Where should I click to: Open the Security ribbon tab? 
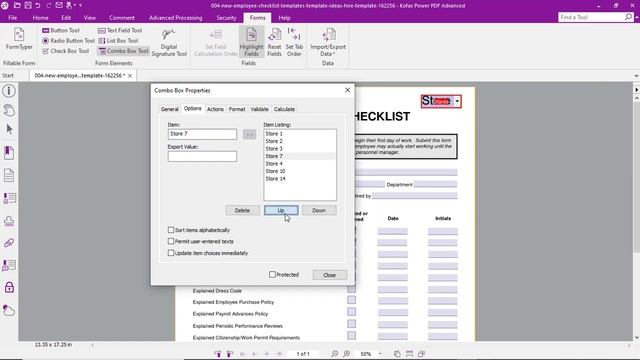pyautogui.click(x=226, y=18)
